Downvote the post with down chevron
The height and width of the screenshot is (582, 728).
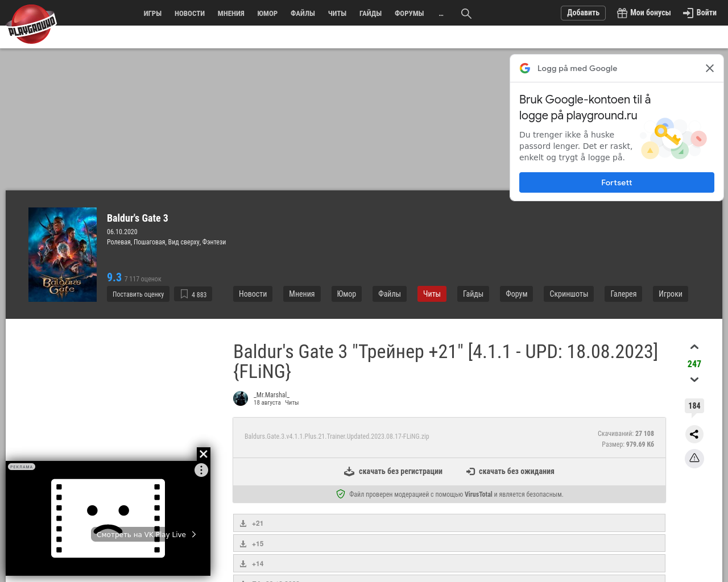pyautogui.click(x=694, y=380)
